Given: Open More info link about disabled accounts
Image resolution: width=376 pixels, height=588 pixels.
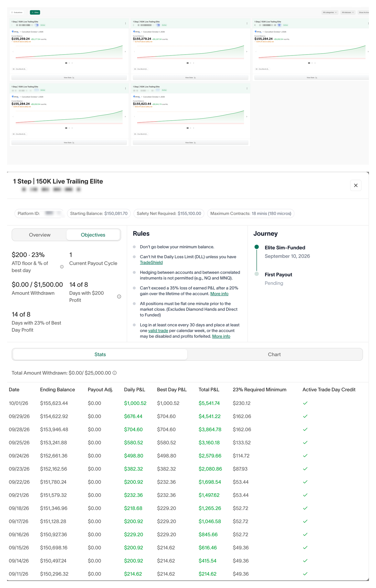Looking at the screenshot, I should click(x=221, y=336).
